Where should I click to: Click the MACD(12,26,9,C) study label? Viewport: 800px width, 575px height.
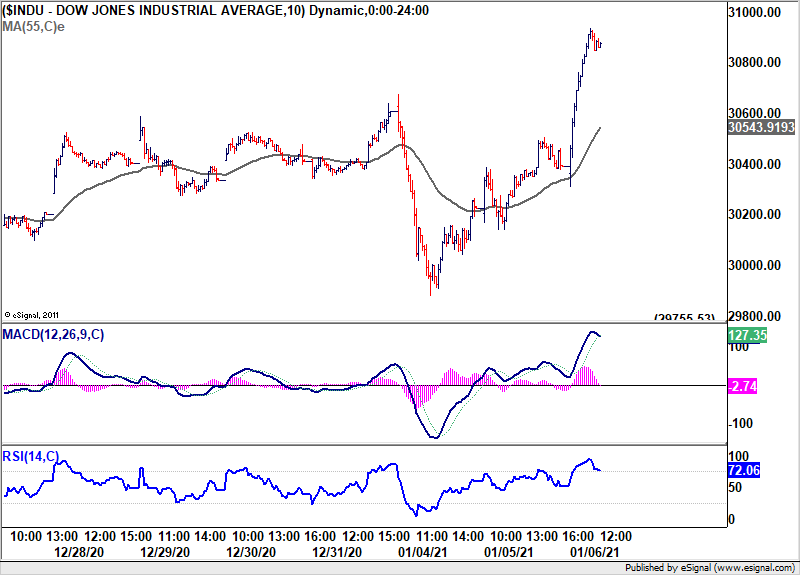(x=53, y=335)
